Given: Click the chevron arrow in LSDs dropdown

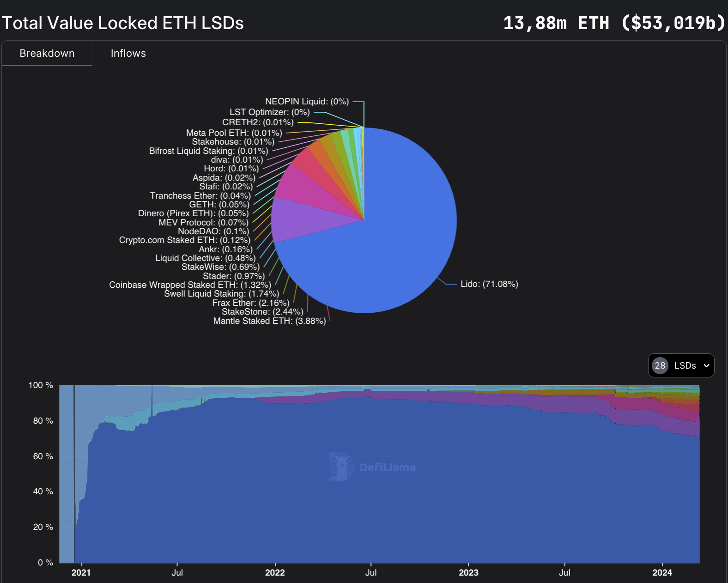Looking at the screenshot, I should click(706, 365).
